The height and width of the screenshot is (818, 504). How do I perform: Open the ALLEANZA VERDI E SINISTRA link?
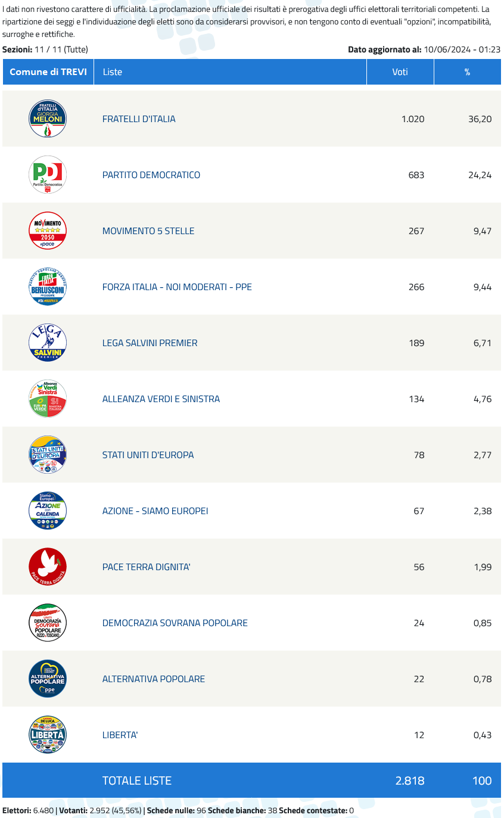click(x=161, y=399)
